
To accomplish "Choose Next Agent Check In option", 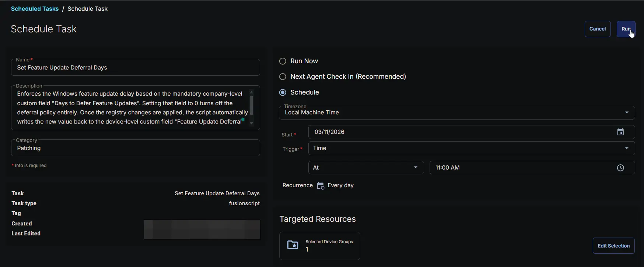I will click(x=283, y=76).
